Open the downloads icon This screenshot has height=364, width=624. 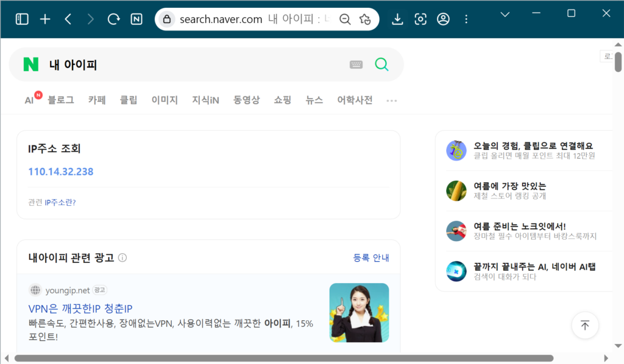[397, 19]
